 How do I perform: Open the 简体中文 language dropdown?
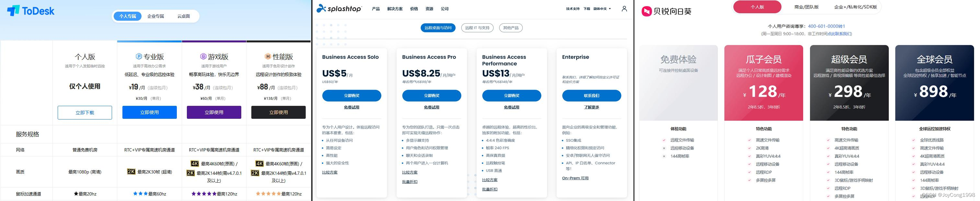click(602, 9)
